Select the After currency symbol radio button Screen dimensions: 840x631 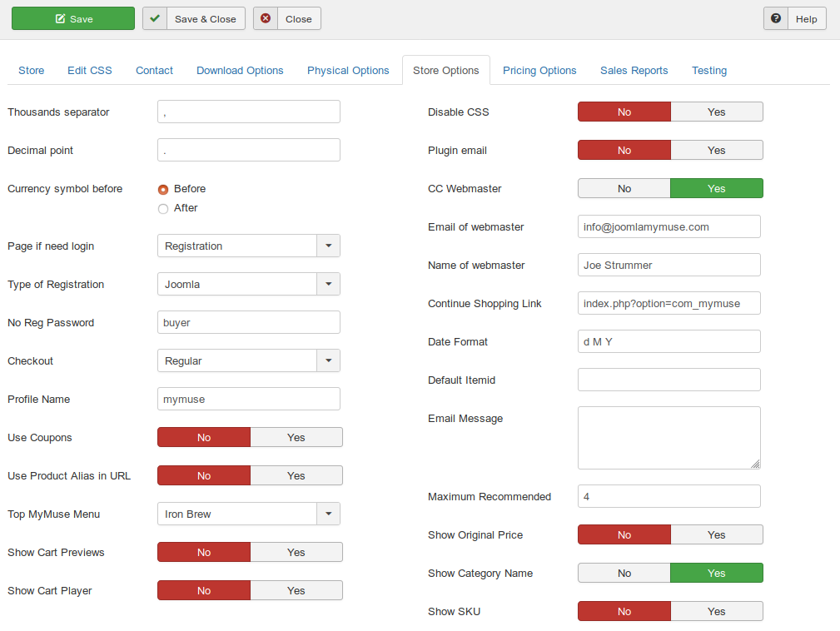(x=163, y=208)
